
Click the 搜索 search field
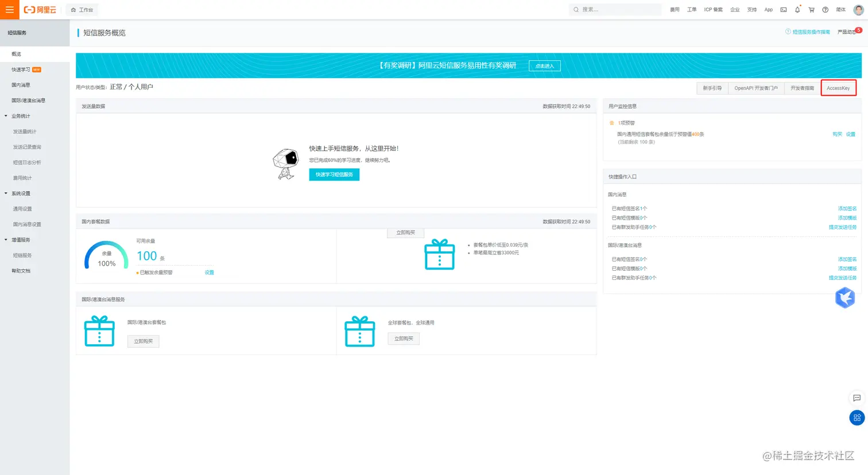[x=615, y=10]
